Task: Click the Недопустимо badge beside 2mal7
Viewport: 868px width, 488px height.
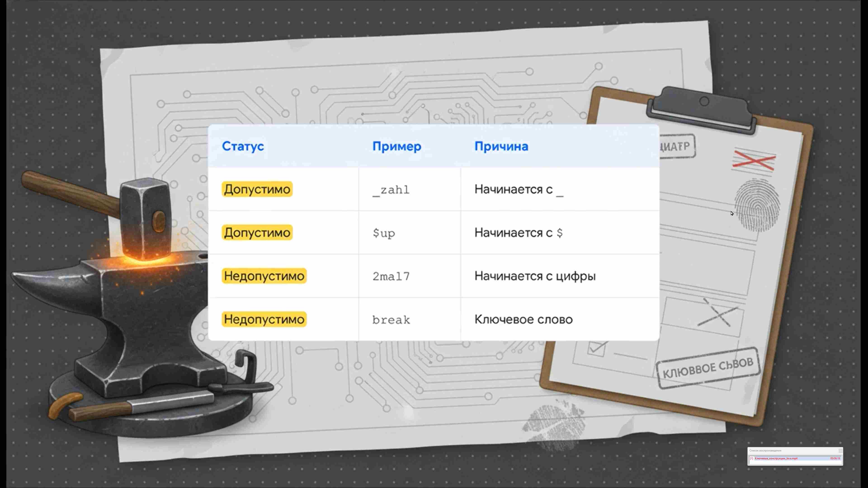Action: pyautogui.click(x=264, y=276)
